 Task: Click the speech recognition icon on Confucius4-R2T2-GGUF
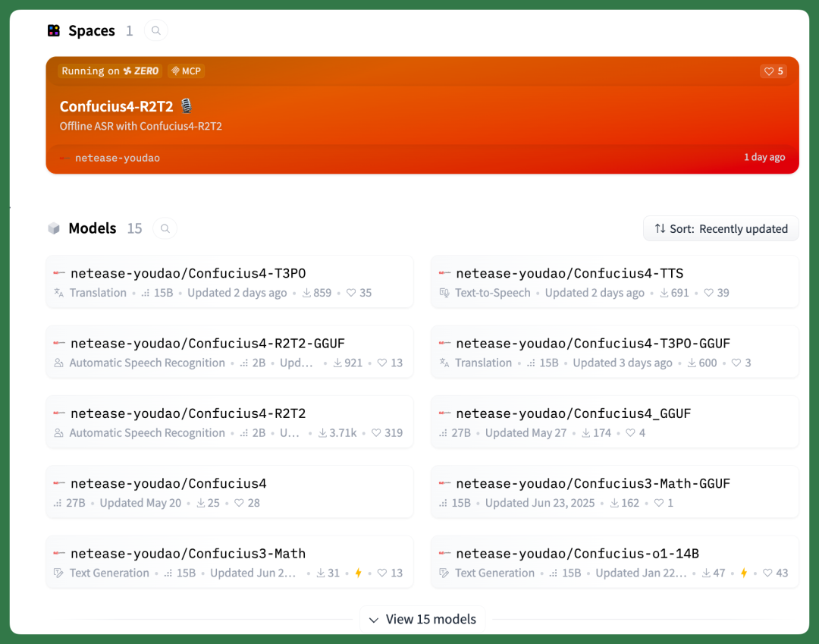(x=59, y=363)
